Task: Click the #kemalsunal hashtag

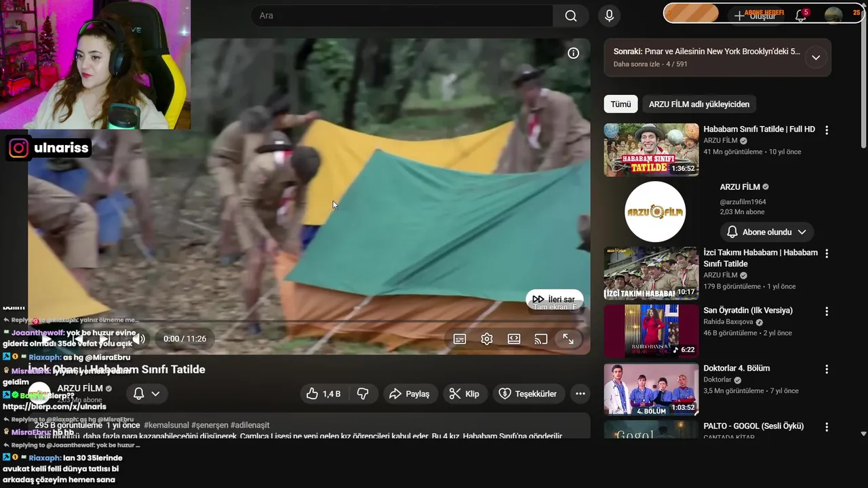Action: point(166,425)
